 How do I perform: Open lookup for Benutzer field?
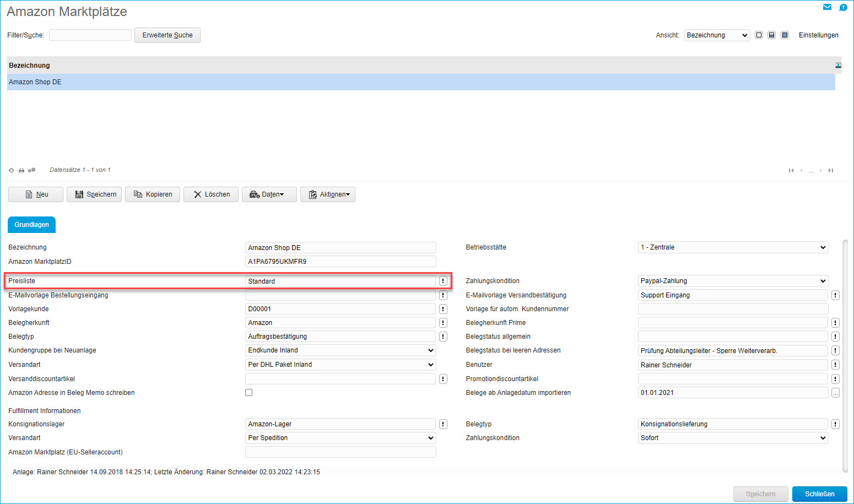[835, 365]
